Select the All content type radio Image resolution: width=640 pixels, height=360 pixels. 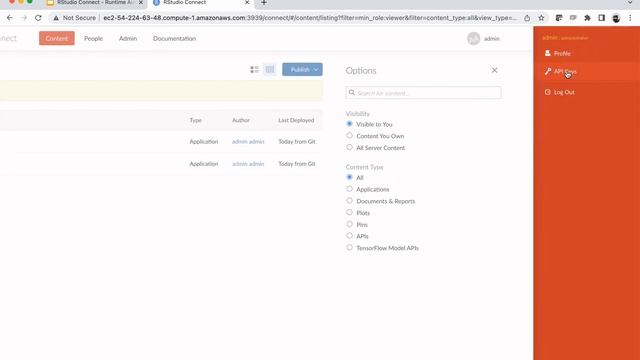(x=349, y=177)
